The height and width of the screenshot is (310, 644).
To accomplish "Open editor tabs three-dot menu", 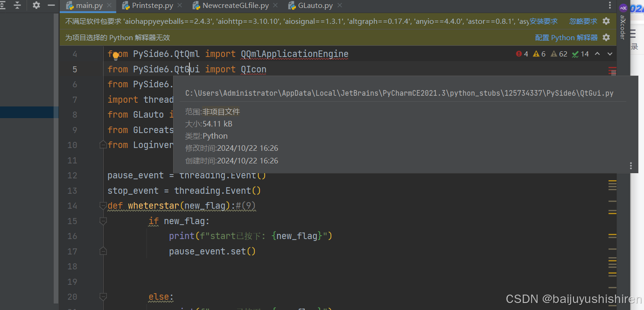I will click(610, 6).
